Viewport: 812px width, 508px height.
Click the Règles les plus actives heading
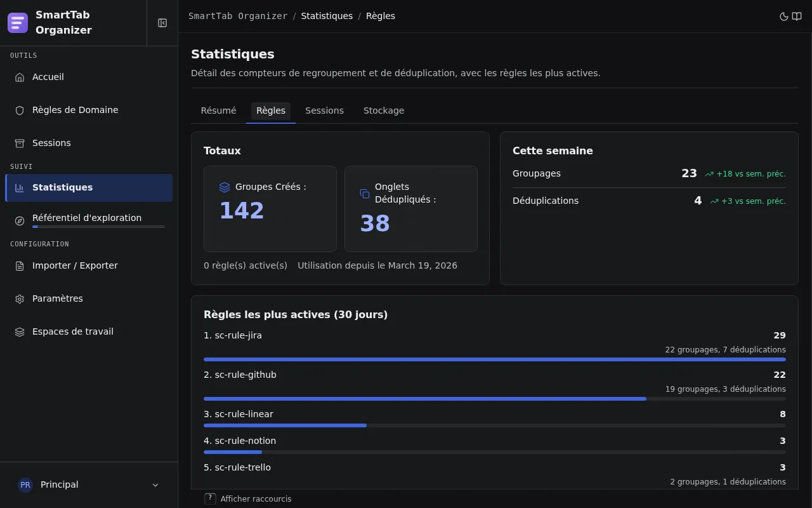click(296, 315)
